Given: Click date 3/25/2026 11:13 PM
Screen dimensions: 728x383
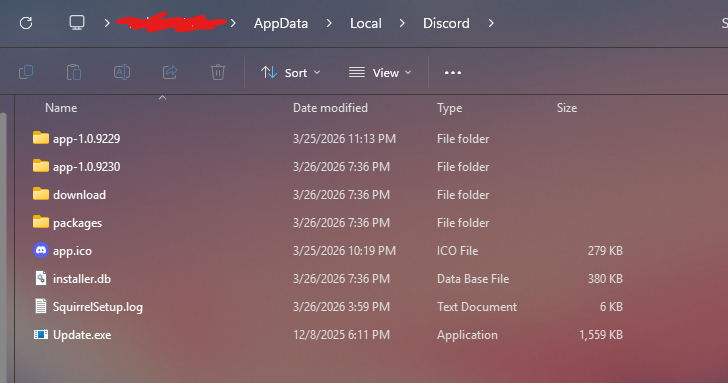Looking at the screenshot, I should pyautogui.click(x=344, y=139).
